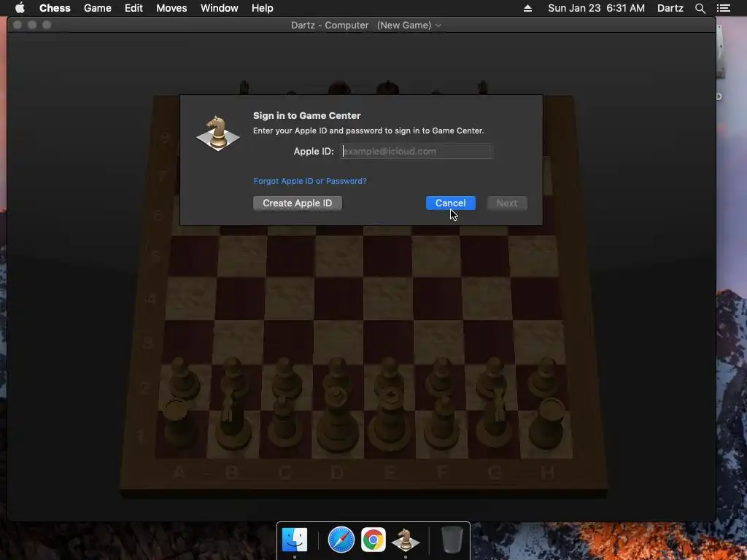Expand the window title dropdown chevron
This screenshot has height=560, width=747.
438,26
